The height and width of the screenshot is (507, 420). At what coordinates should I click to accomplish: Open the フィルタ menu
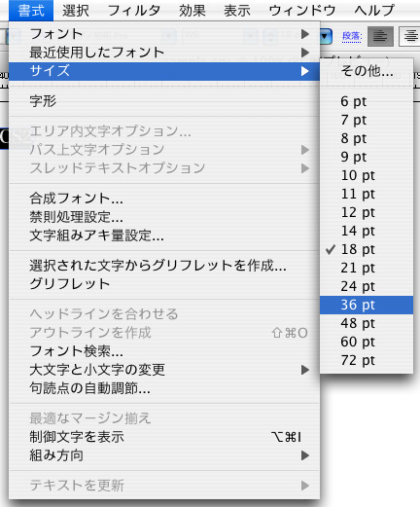click(x=134, y=11)
